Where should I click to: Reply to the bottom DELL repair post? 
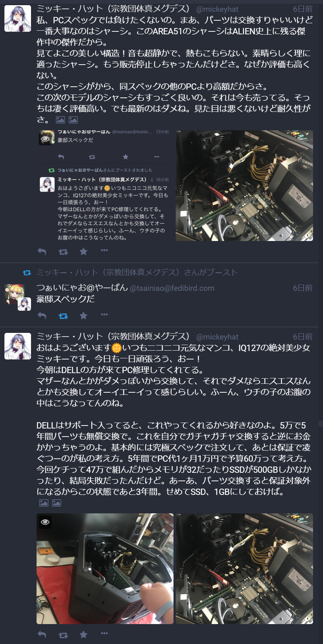click(42, 635)
